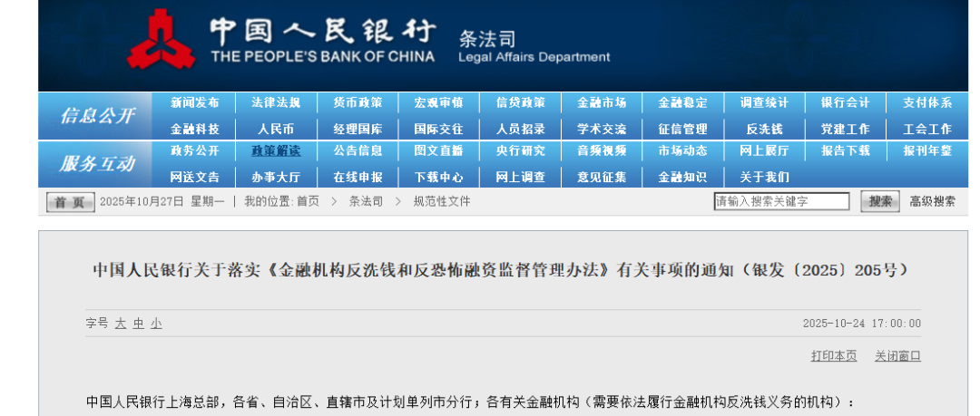
Task: Open the 法律法规 menu item
Action: (x=276, y=103)
